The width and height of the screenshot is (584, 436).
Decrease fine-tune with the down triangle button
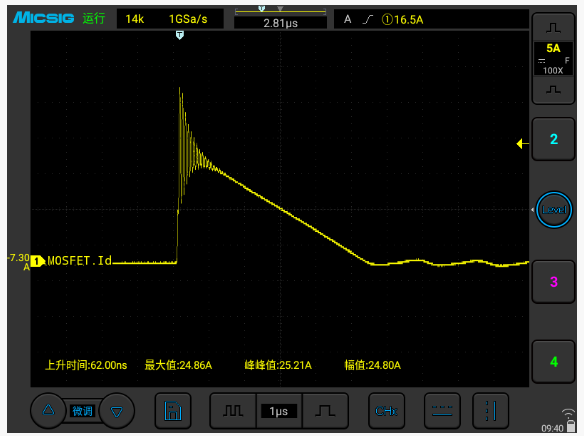coord(117,411)
